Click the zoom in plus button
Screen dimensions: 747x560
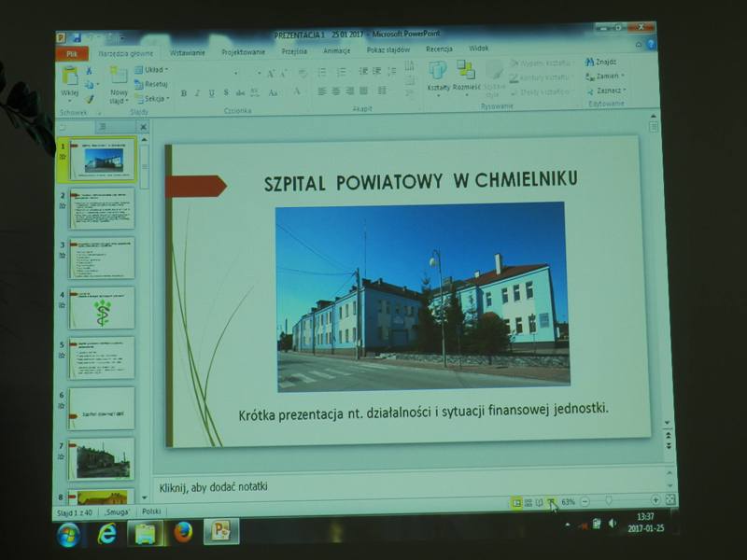655,500
